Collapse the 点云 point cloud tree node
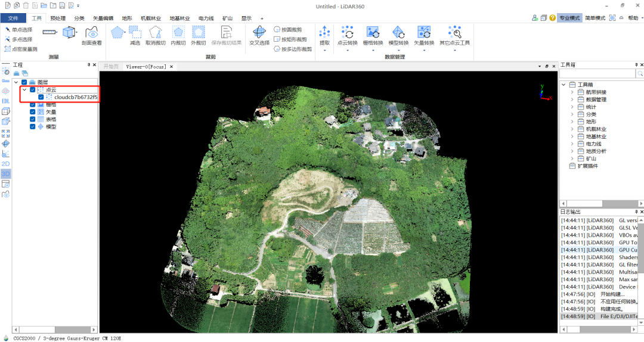Screen dimensions: 644x342 coord(24,89)
